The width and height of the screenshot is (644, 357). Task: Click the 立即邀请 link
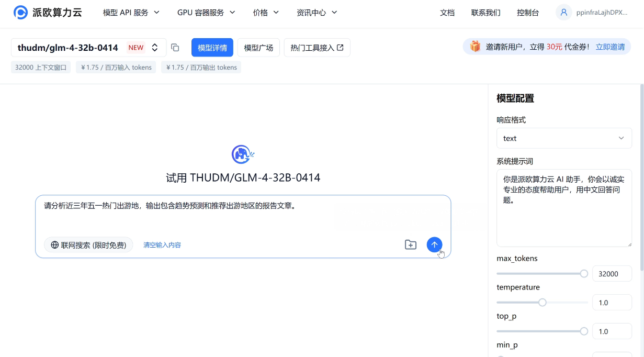610,47
